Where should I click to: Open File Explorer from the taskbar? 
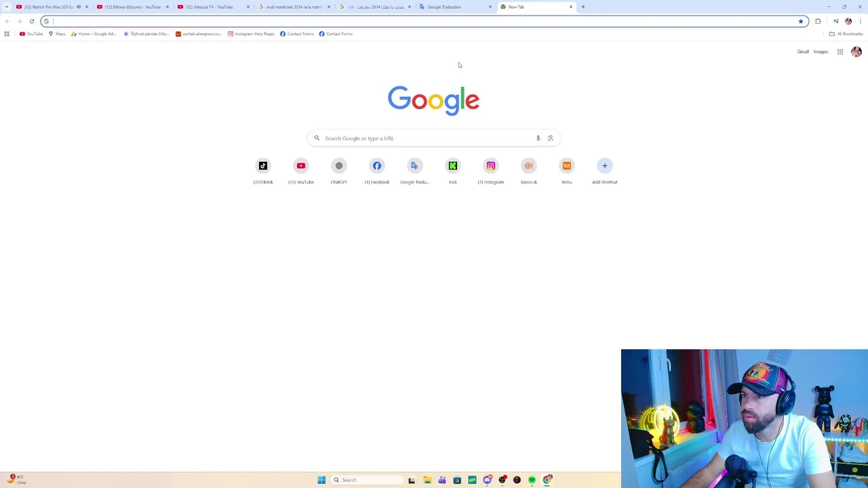[427, 480]
